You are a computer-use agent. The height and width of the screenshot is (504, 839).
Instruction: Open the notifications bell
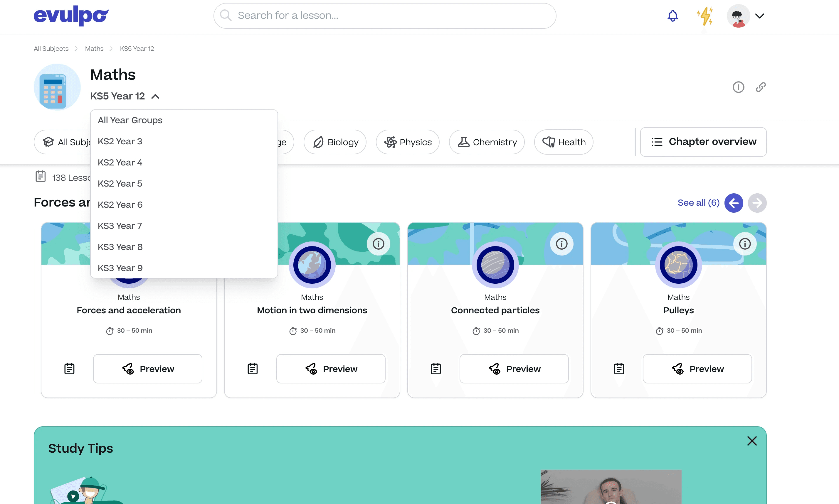(672, 16)
